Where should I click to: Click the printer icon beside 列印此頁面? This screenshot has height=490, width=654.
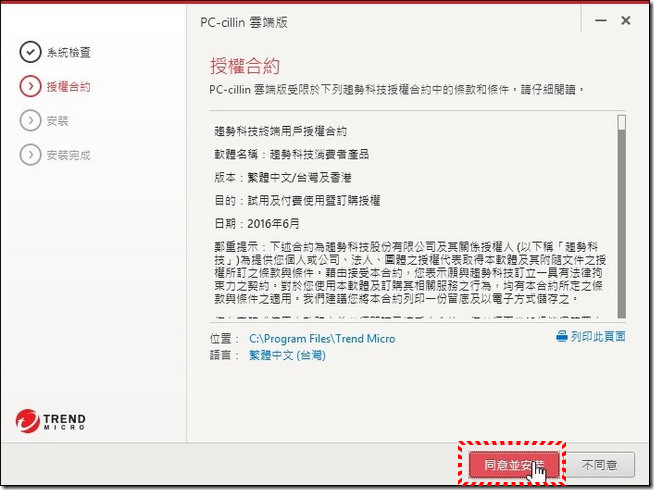point(562,336)
